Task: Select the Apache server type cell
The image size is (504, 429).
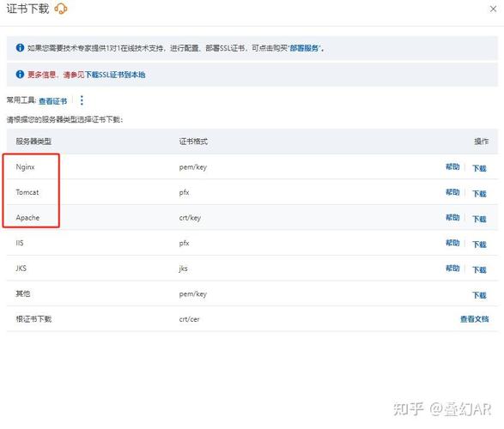Action: point(27,218)
